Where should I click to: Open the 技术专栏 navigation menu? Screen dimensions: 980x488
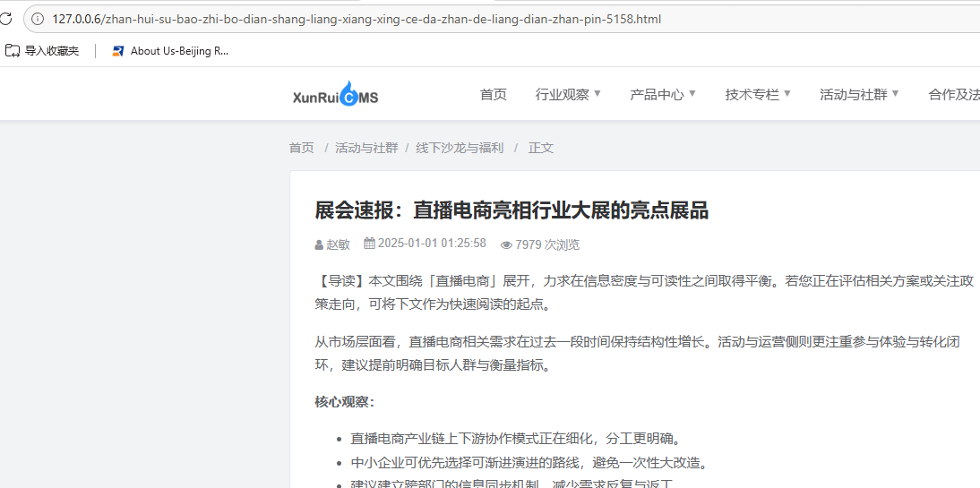coord(752,94)
